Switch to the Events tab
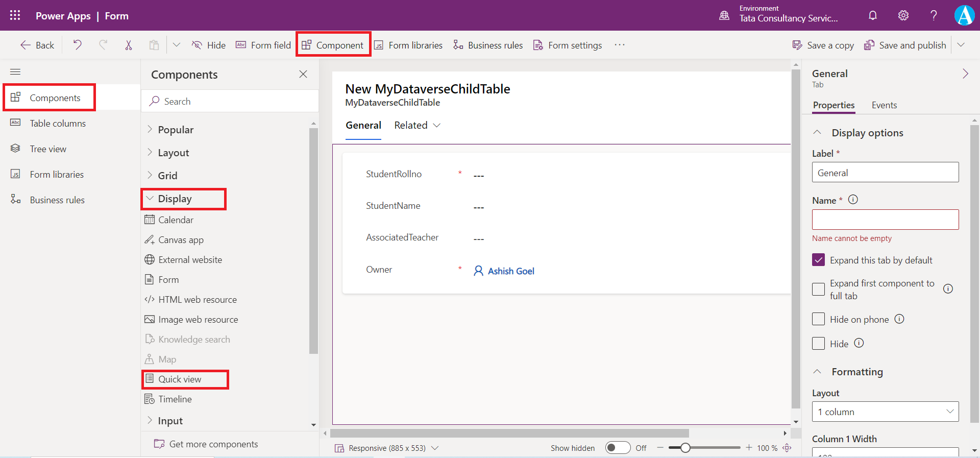Image resolution: width=980 pixels, height=458 pixels. tap(884, 105)
